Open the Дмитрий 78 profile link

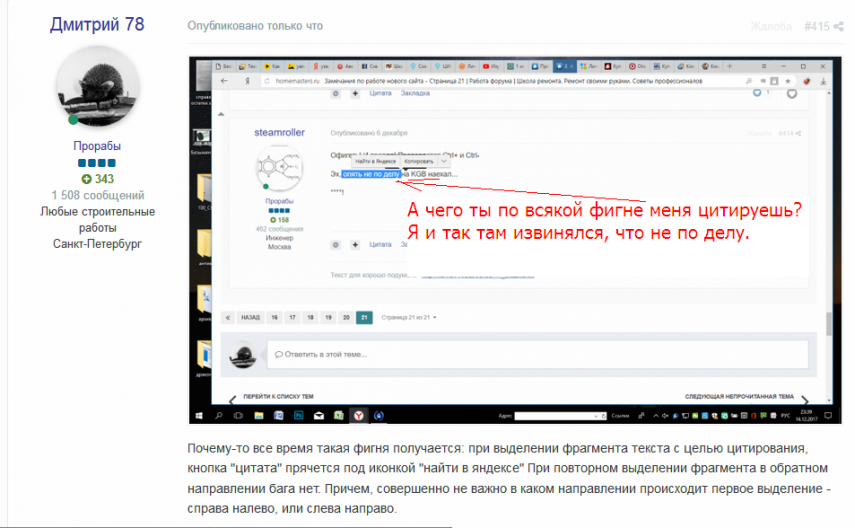pyautogui.click(x=97, y=25)
